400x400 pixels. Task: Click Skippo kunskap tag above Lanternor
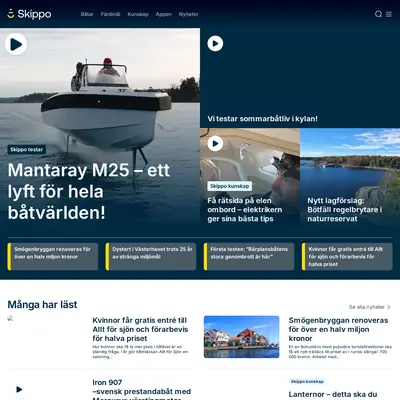tap(307, 381)
